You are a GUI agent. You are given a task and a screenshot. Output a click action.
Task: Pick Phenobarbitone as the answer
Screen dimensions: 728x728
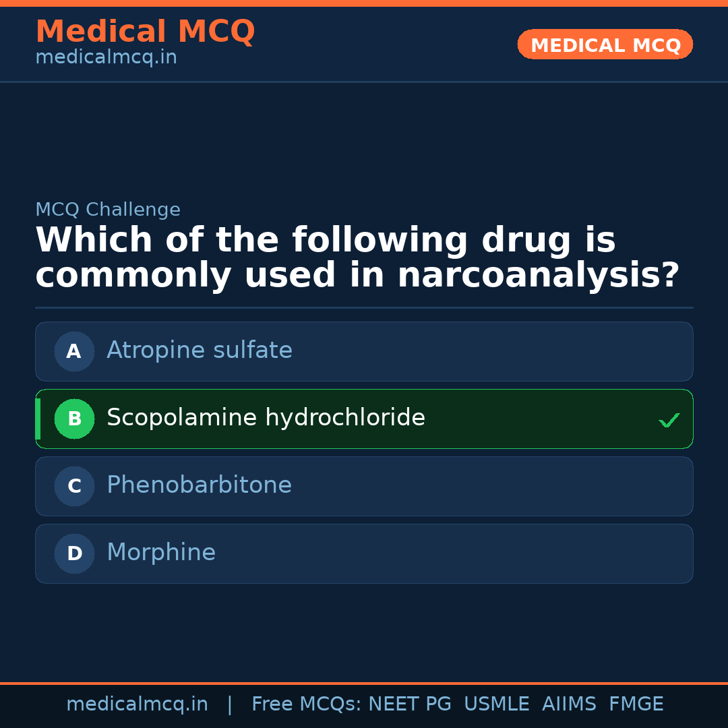(x=199, y=485)
